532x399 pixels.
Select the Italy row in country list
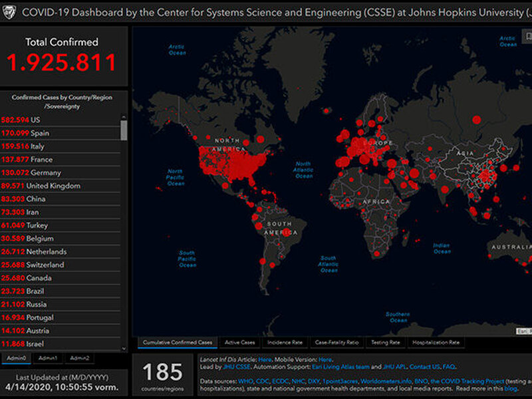pyautogui.click(x=61, y=146)
